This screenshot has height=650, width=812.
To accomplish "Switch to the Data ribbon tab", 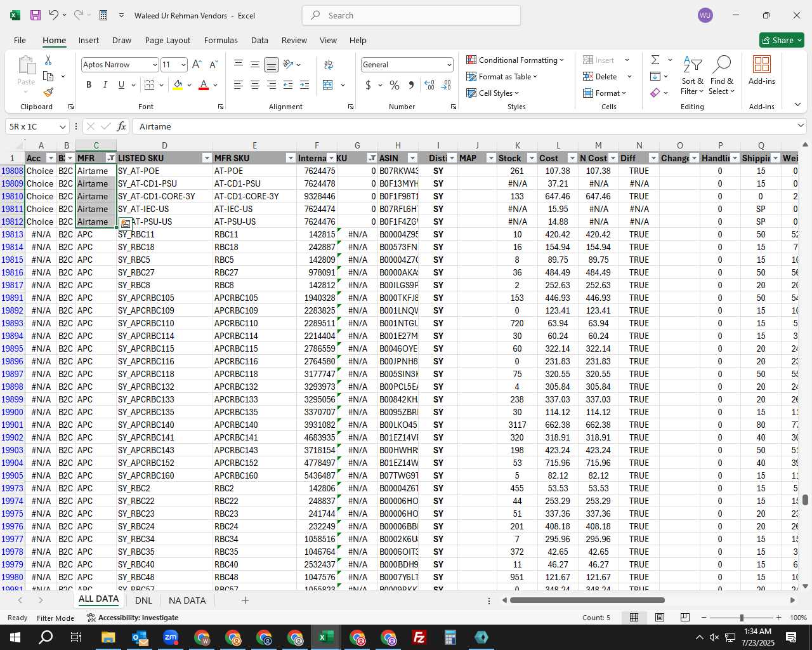I will point(259,40).
